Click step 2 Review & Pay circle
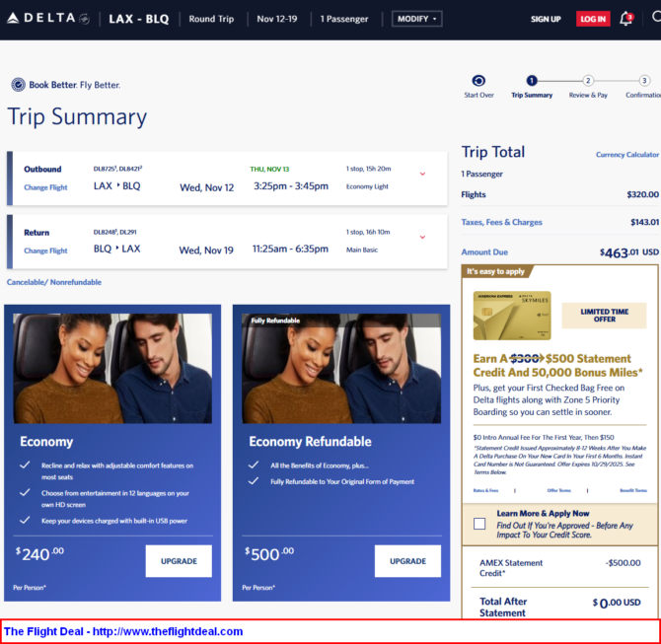The height and width of the screenshot is (644, 661). (588, 81)
